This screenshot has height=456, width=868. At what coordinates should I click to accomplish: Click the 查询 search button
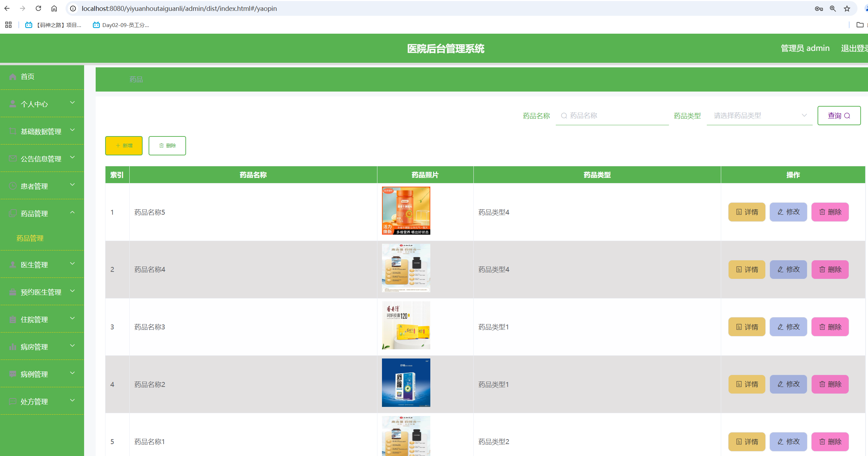point(839,116)
